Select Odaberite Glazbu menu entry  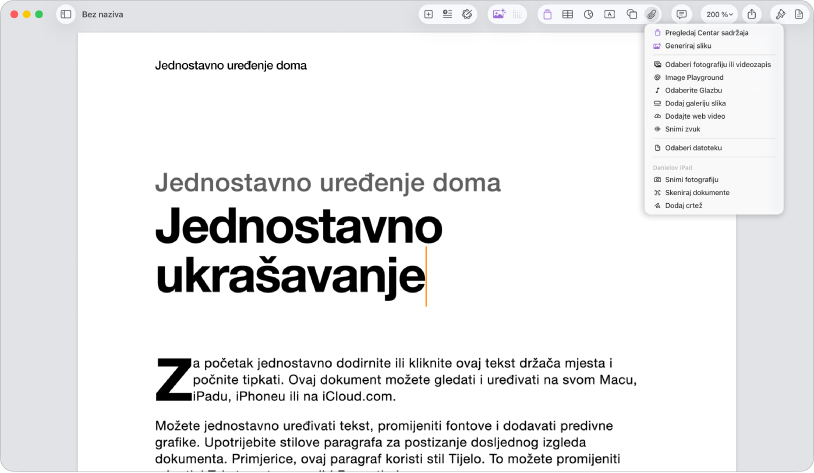(x=714, y=90)
